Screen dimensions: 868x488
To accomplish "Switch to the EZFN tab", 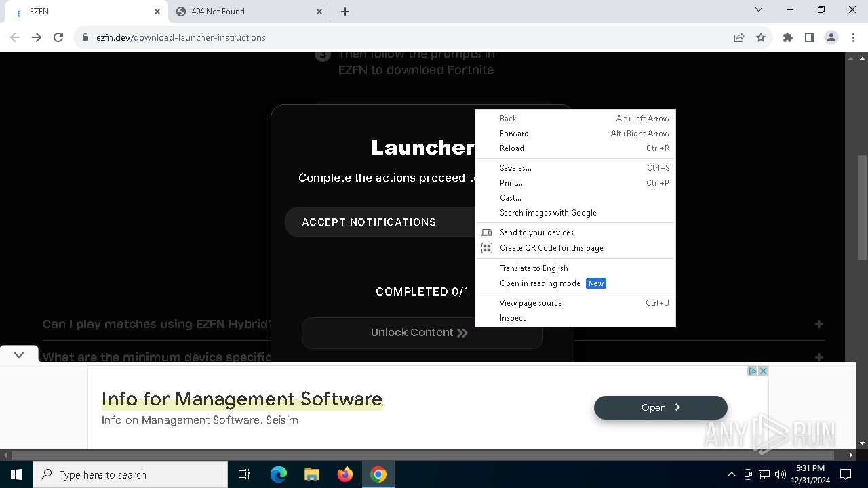I will (87, 11).
